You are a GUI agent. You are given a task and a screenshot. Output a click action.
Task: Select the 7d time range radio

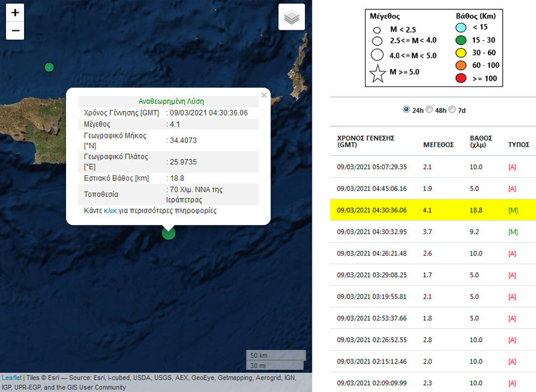point(452,109)
